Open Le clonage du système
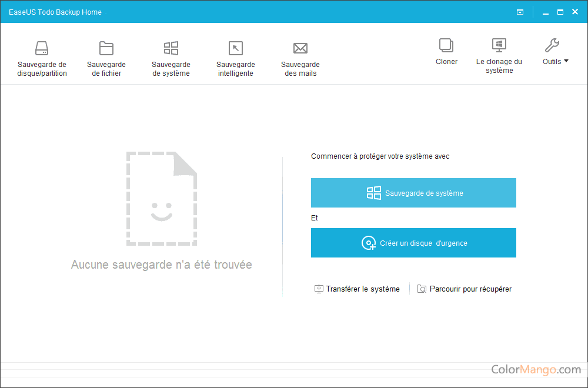 (x=499, y=55)
